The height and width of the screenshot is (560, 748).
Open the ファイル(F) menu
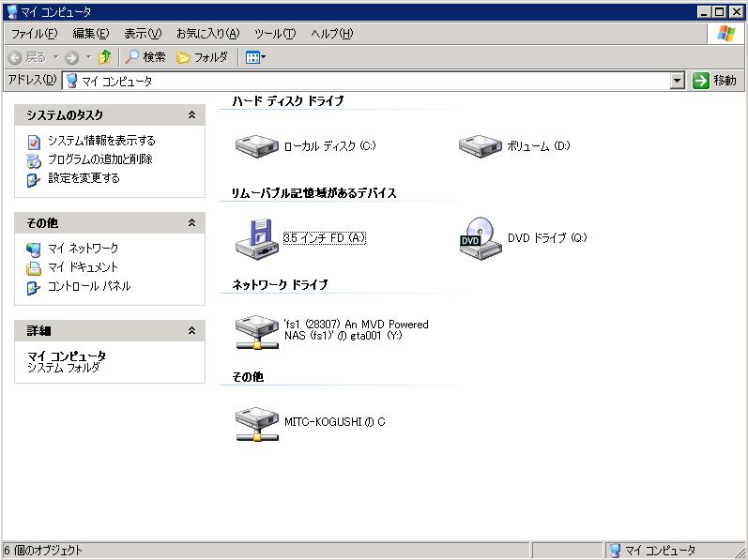[35, 34]
